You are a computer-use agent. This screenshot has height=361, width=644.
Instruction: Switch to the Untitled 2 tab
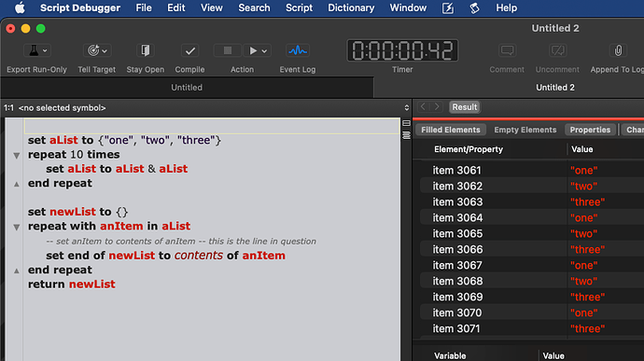(x=555, y=88)
